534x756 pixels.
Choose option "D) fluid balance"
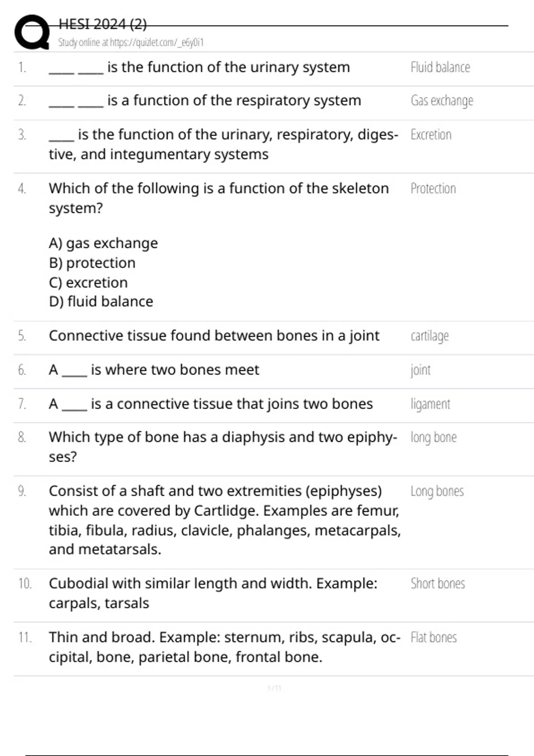click(x=101, y=302)
